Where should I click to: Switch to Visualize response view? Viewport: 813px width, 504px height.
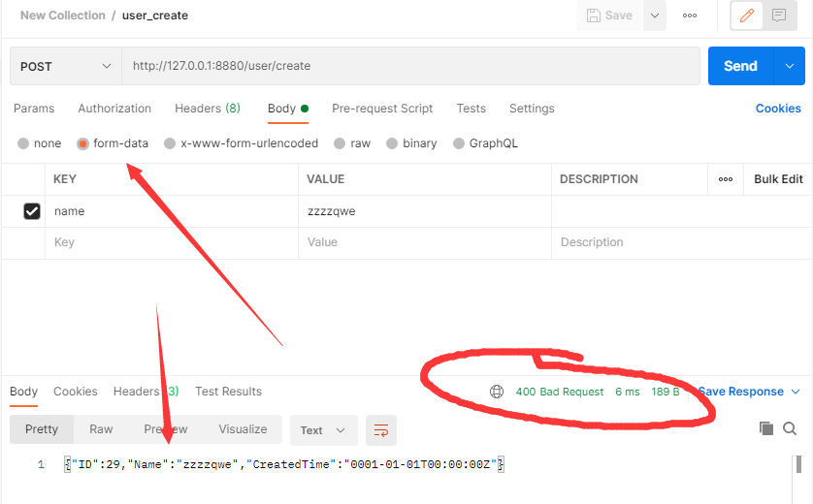pyautogui.click(x=243, y=429)
